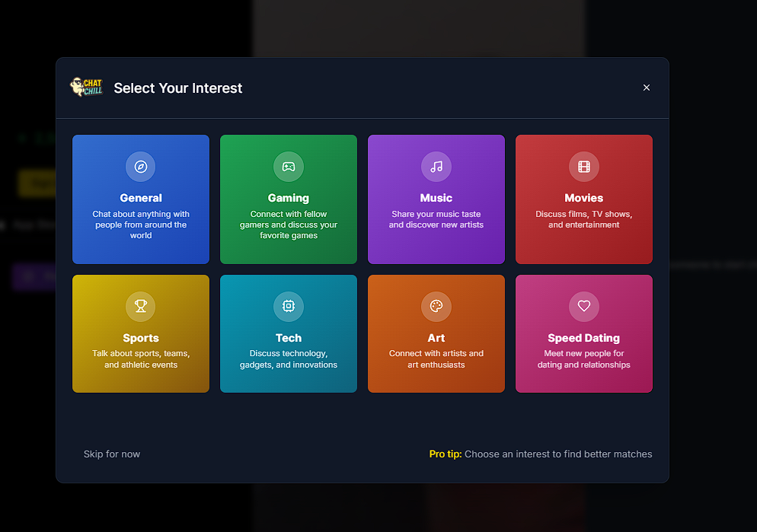757x532 pixels.
Task: Click the trophy icon on the Sports card
Action: [x=141, y=306]
